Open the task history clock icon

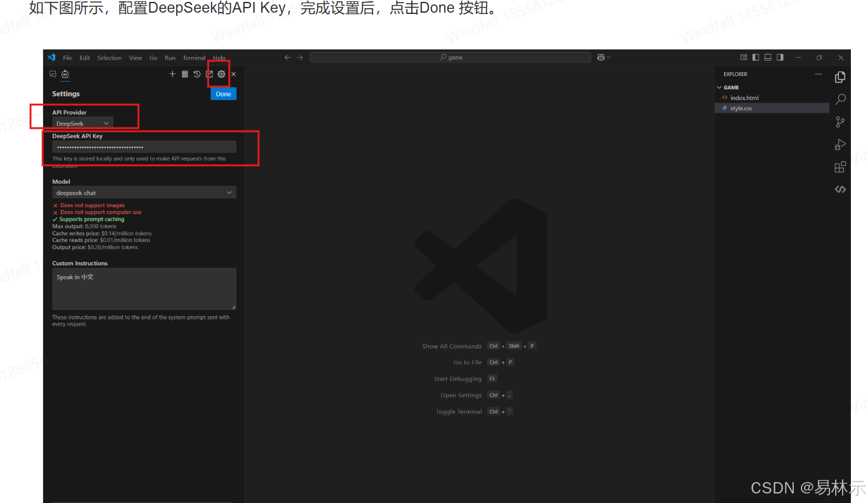197,74
